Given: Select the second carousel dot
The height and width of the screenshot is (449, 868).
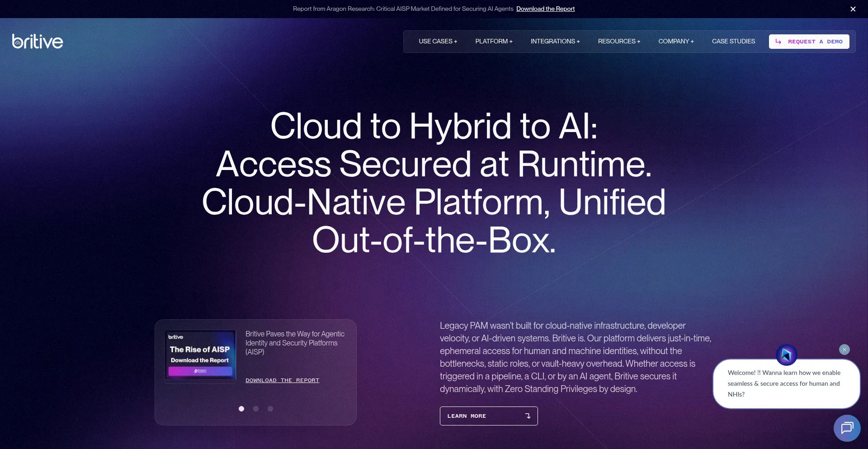Looking at the screenshot, I should (256, 409).
